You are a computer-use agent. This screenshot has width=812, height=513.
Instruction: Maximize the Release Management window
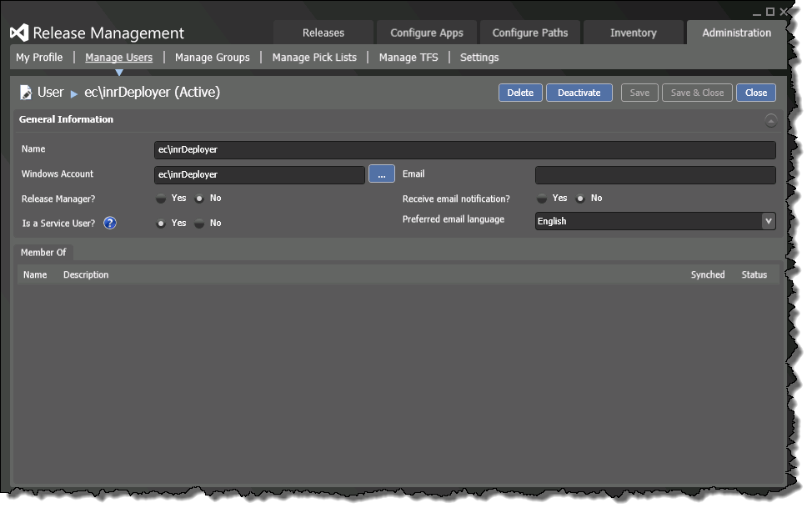coord(770,12)
